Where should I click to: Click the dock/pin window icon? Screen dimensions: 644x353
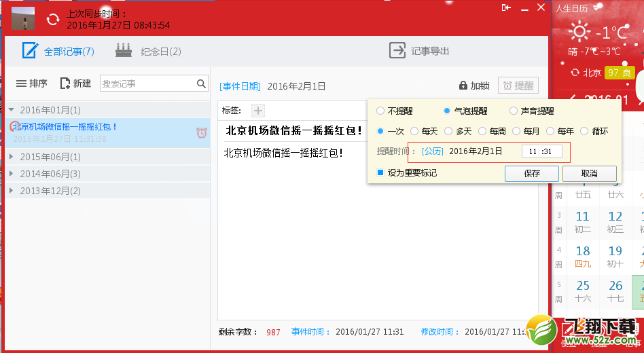coord(506,7)
